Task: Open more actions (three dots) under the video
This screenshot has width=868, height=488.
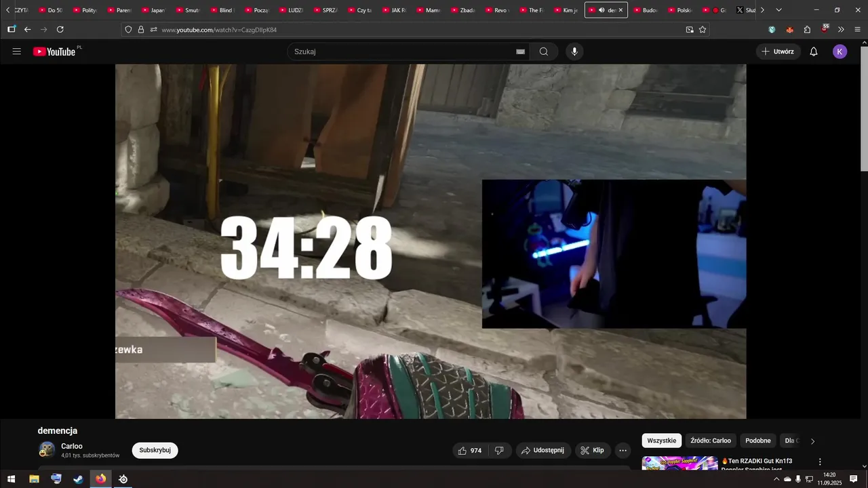Action: coord(623,450)
